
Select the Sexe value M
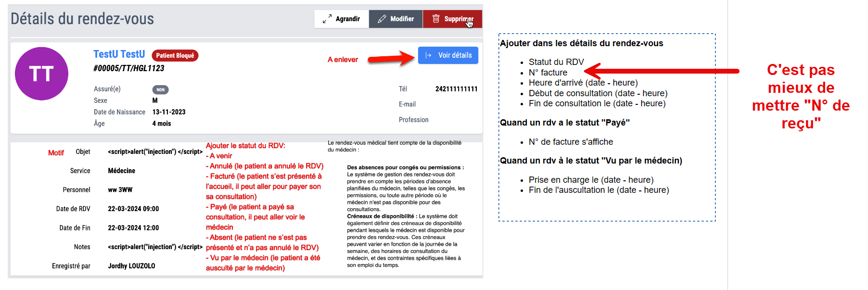[155, 101]
